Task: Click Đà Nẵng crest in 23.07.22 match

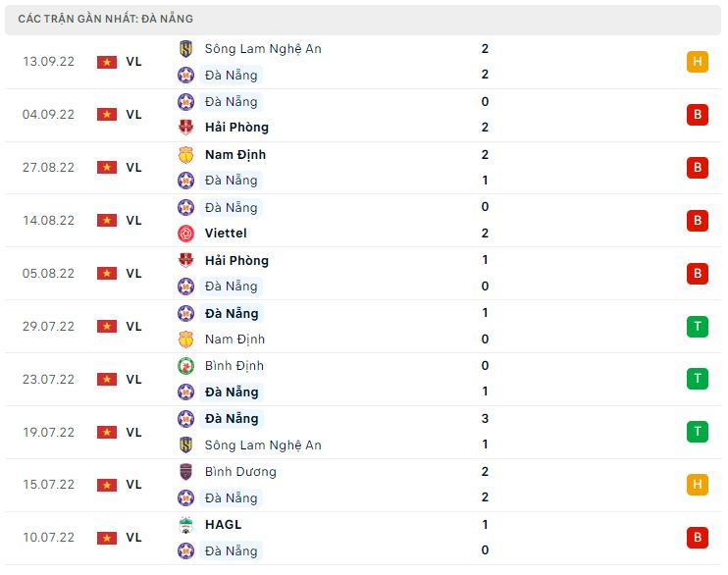Action: pyautogui.click(x=185, y=392)
